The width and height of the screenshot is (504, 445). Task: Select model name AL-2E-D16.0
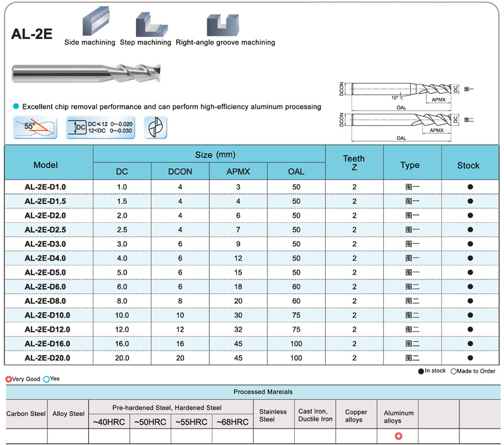coord(47,344)
